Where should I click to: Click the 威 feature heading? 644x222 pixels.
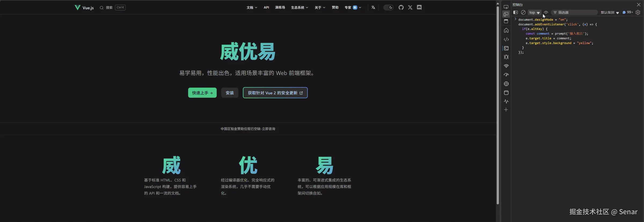click(x=171, y=165)
